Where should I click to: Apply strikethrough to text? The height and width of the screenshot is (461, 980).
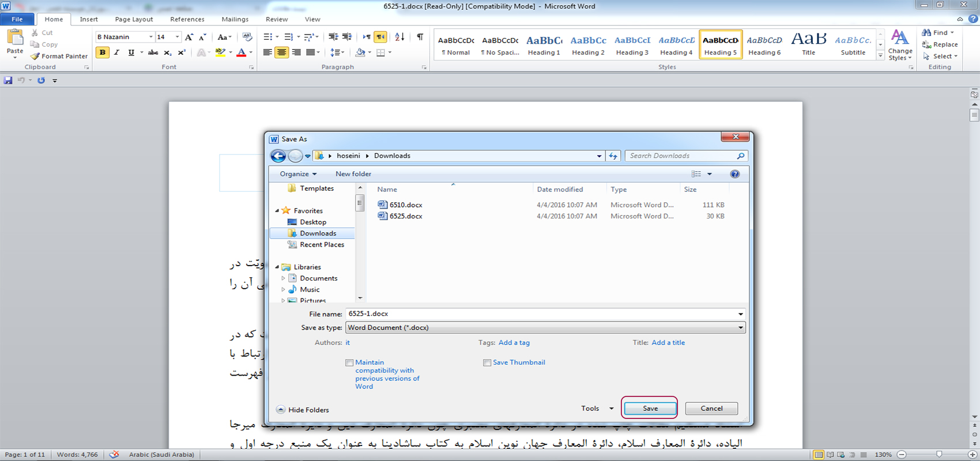point(153,52)
